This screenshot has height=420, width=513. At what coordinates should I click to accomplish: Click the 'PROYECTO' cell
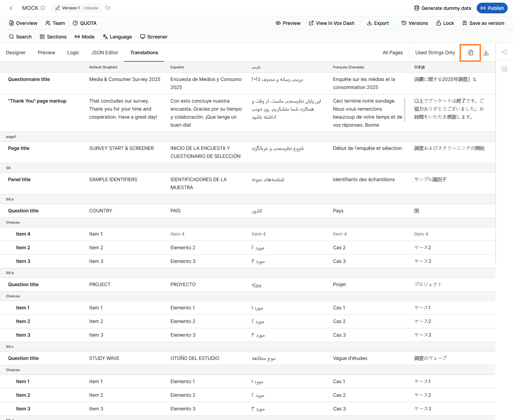tap(183, 285)
